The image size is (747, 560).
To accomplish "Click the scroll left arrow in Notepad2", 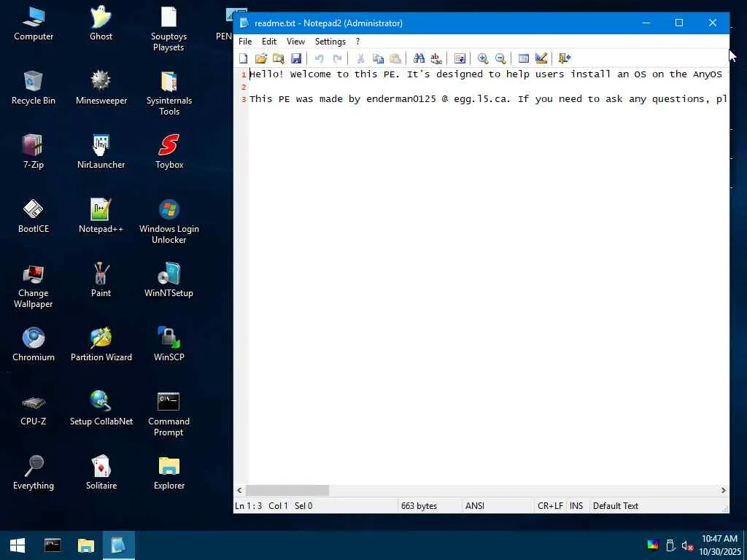I will 239,490.
